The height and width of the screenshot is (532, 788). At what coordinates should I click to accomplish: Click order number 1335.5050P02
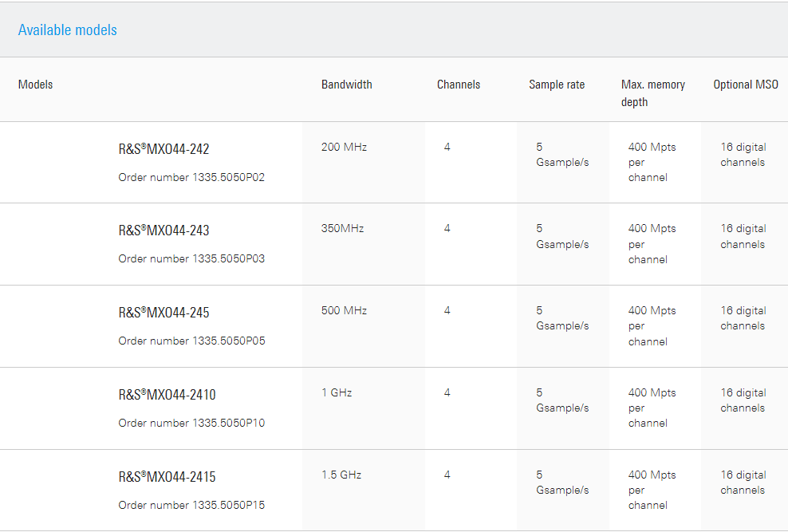pos(191,177)
